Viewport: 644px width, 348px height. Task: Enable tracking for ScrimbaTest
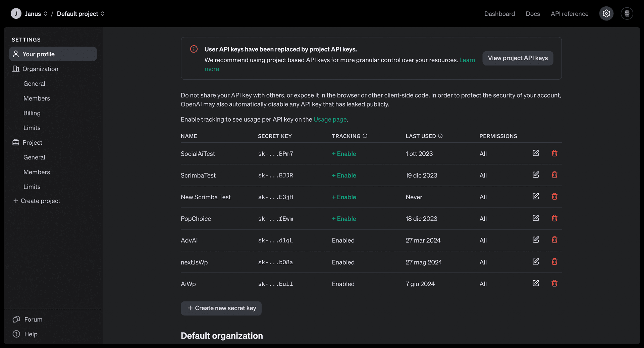pos(344,176)
